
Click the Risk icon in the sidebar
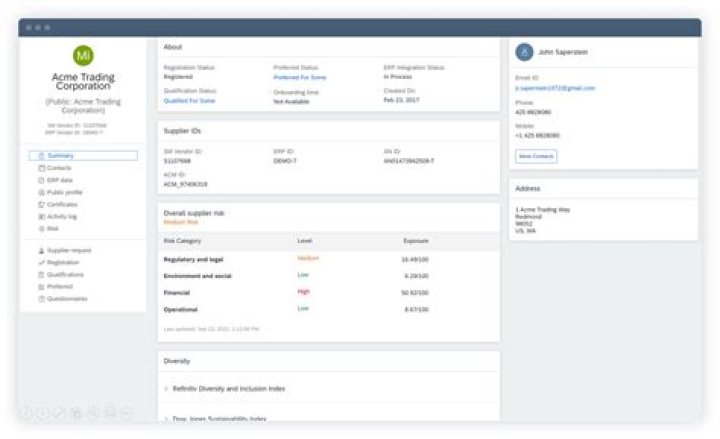point(41,229)
